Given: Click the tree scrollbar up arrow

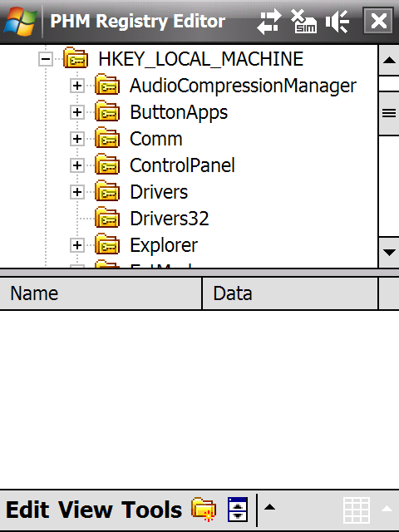Looking at the screenshot, I should 389,61.
